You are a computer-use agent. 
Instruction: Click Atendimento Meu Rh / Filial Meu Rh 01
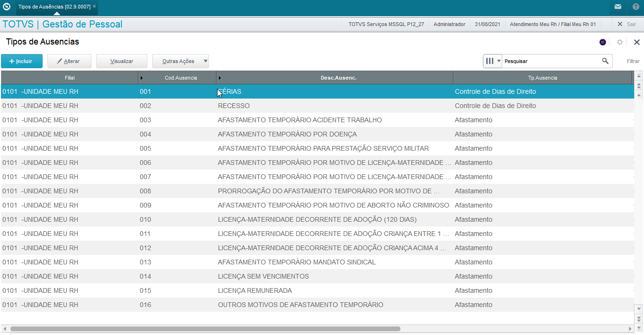point(553,24)
